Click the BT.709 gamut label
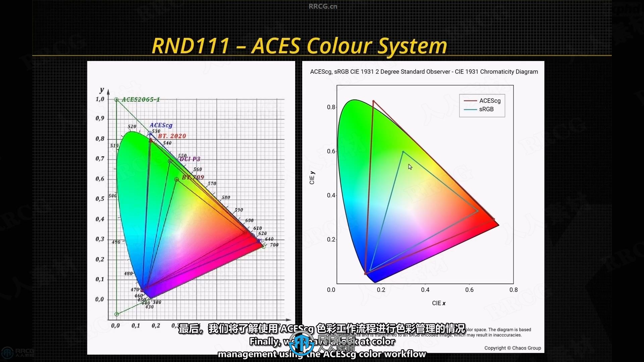644x362 pixels. pos(193,177)
